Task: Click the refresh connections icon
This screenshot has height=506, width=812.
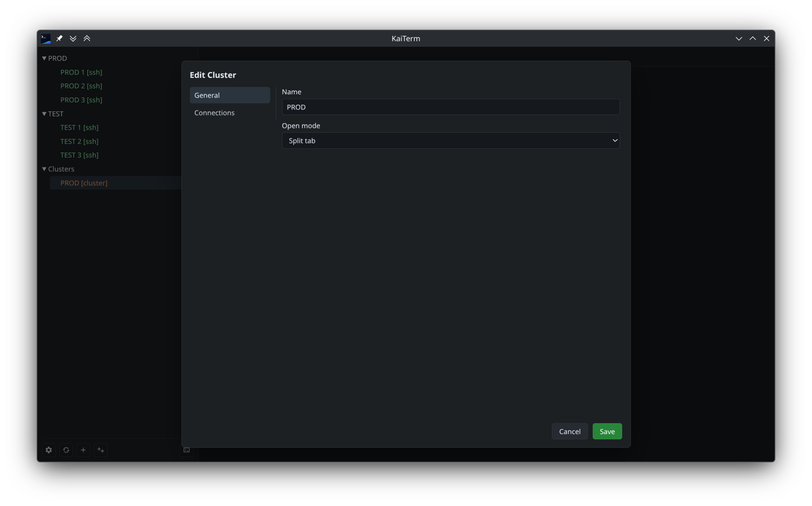Action: tap(66, 450)
